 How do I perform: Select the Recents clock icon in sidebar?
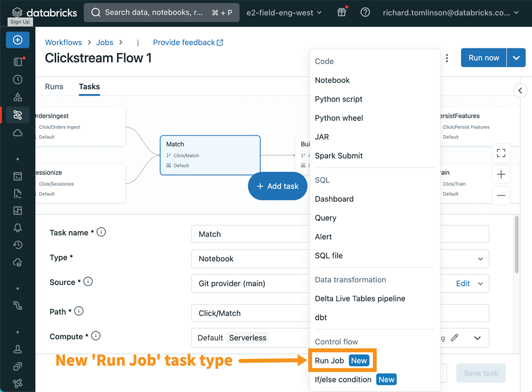coord(18,79)
